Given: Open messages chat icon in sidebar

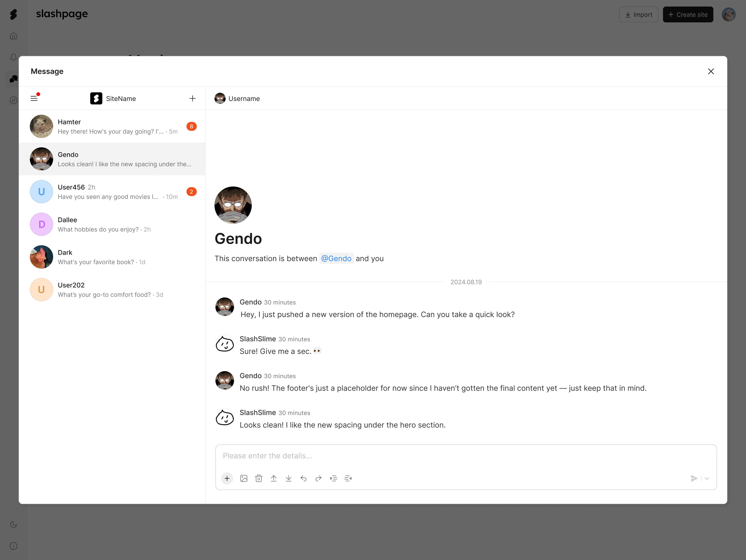Looking at the screenshot, I should point(14,79).
